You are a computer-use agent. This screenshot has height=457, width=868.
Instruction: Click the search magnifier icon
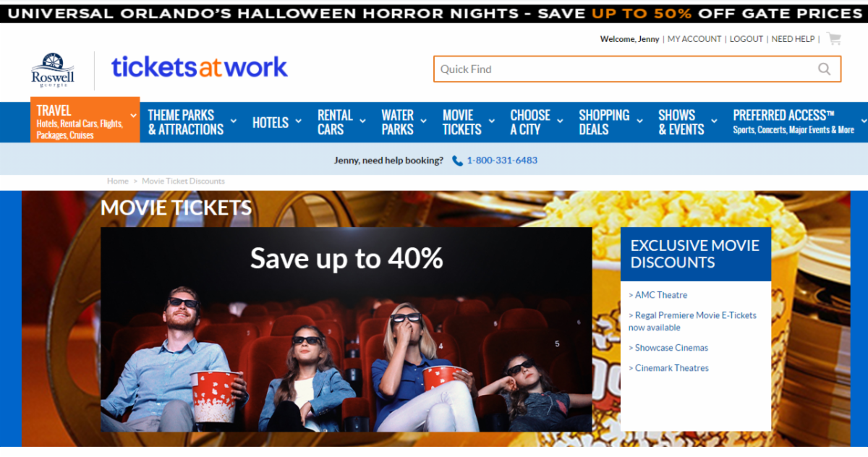tap(824, 69)
